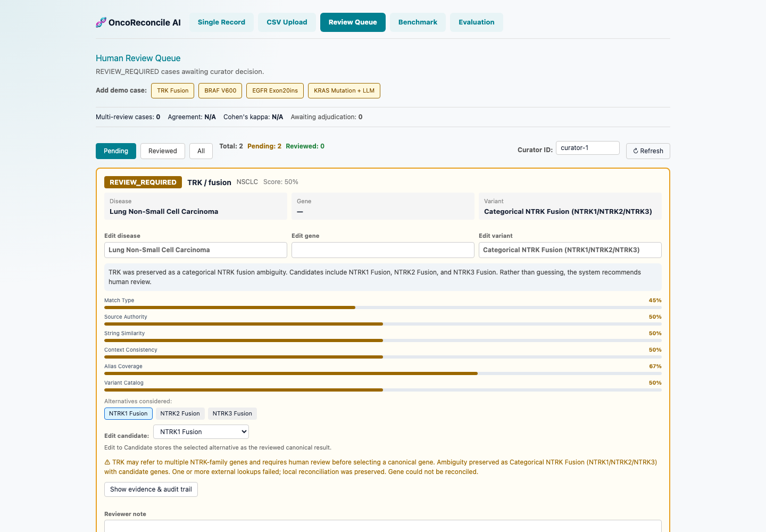This screenshot has width=766, height=532.
Task: Click the Source Authority progress bar
Action: pos(383,324)
